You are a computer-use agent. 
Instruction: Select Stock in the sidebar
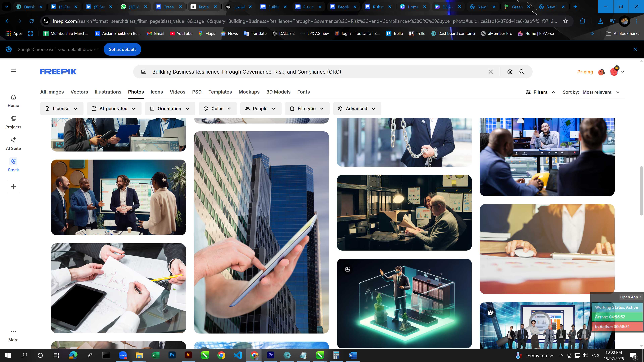pos(13,165)
